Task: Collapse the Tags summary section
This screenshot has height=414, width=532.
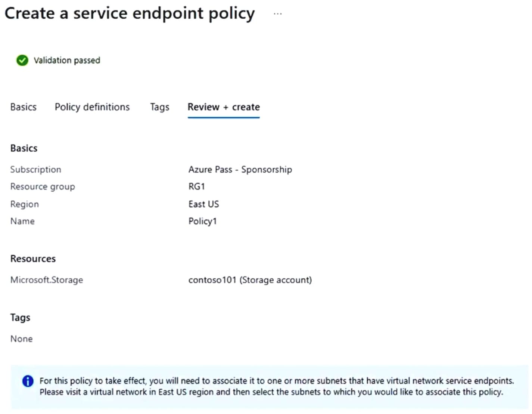Action: (20, 317)
